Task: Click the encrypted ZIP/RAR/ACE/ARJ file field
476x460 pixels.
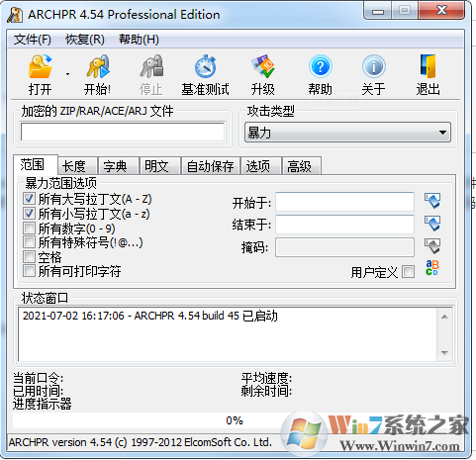Action: pyautogui.click(x=123, y=133)
